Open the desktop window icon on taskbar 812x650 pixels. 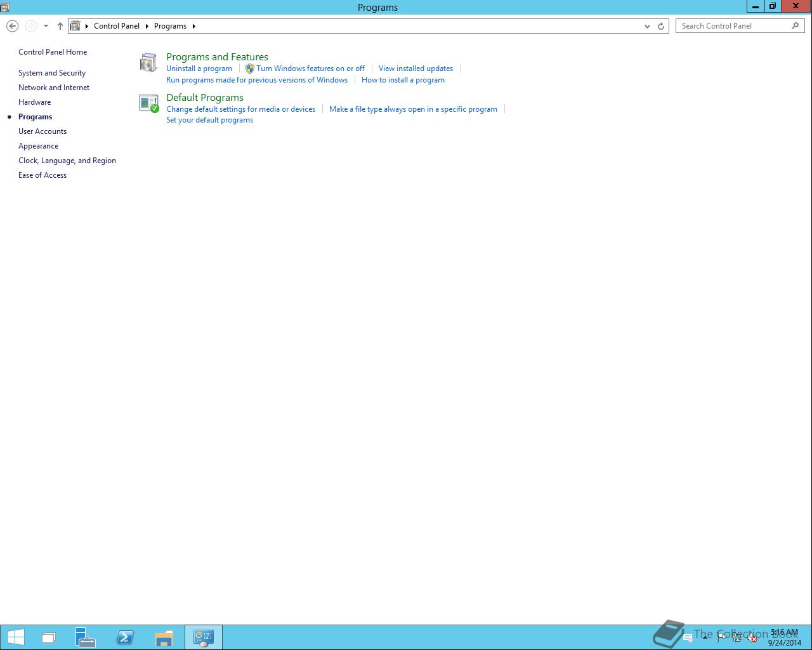pos(49,637)
